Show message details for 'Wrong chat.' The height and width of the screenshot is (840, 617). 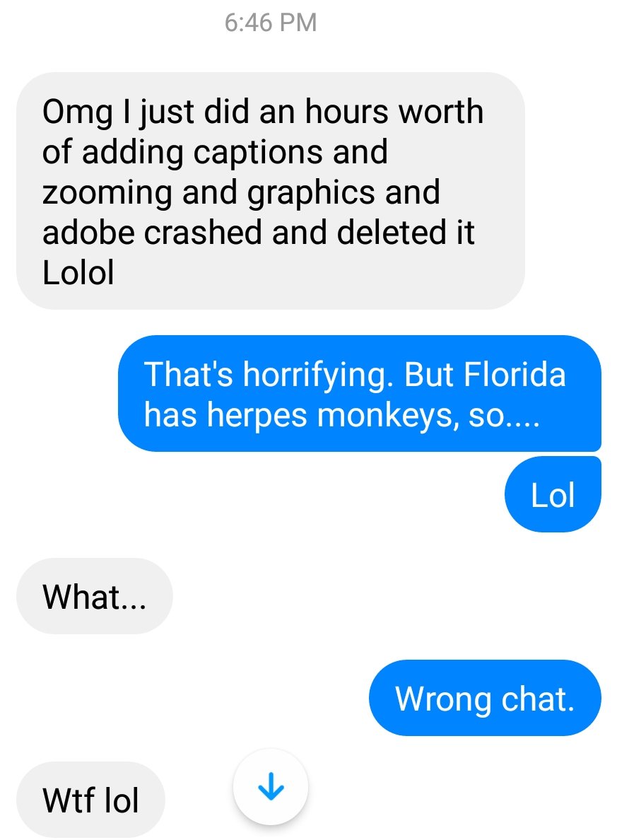[485, 697]
